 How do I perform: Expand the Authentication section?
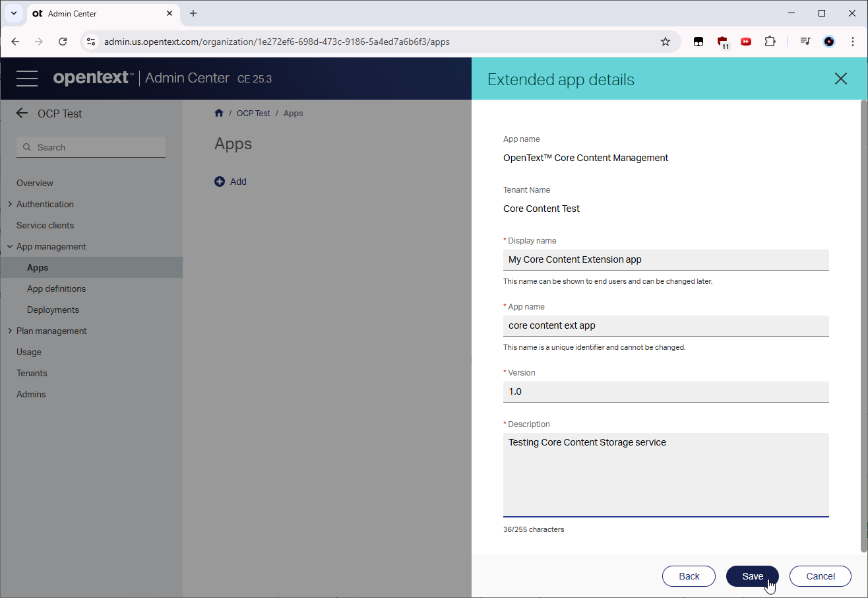point(10,204)
